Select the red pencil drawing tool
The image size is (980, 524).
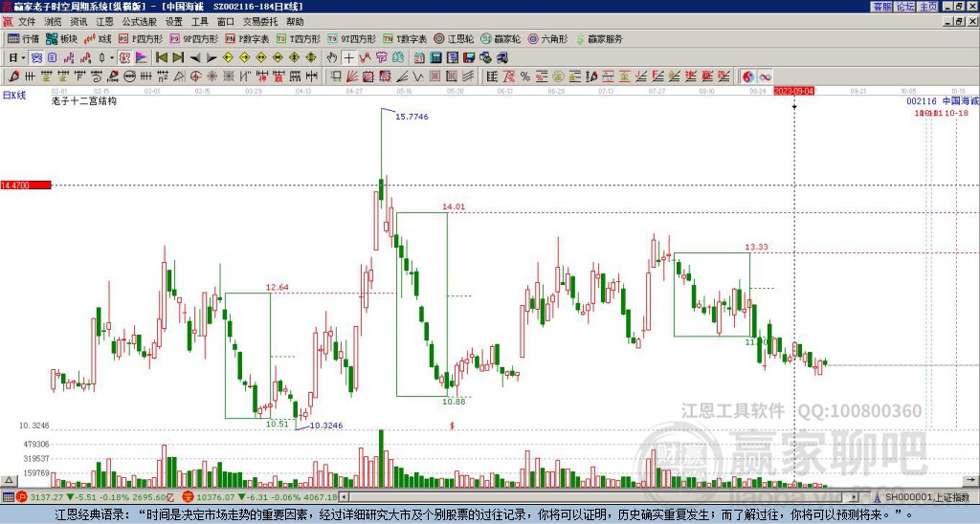pyautogui.click(x=12, y=76)
